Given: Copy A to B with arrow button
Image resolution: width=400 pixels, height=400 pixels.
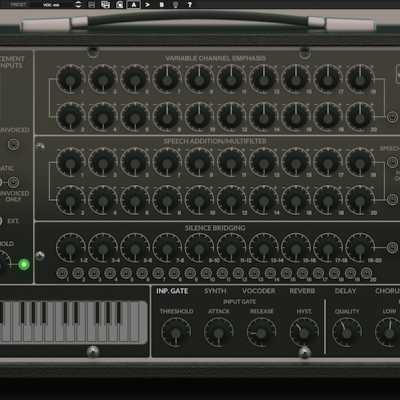Looking at the screenshot, I should pos(147,5).
